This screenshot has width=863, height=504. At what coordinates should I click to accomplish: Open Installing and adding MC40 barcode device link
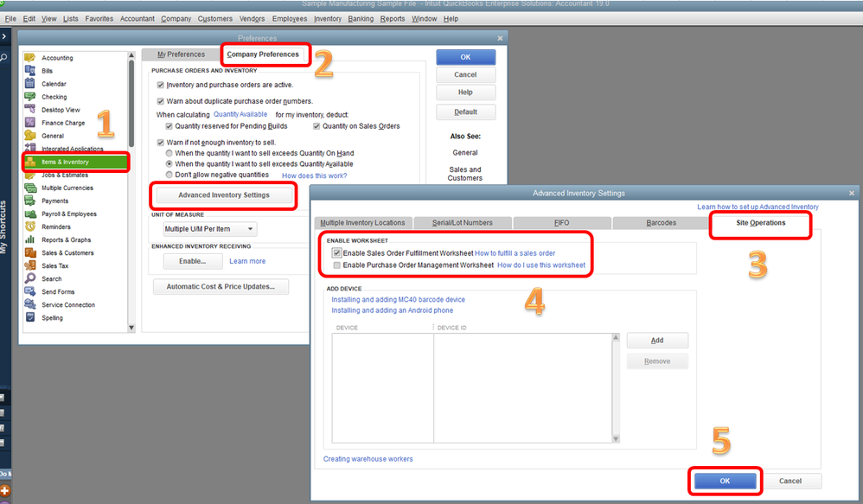click(398, 300)
